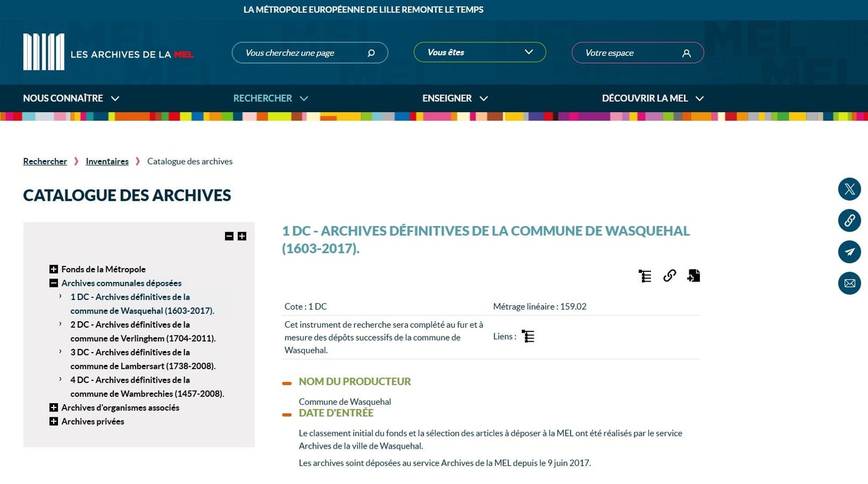Image resolution: width=868 pixels, height=484 pixels.
Task: Collapse all tree nodes with minus icon
Action: click(x=229, y=236)
